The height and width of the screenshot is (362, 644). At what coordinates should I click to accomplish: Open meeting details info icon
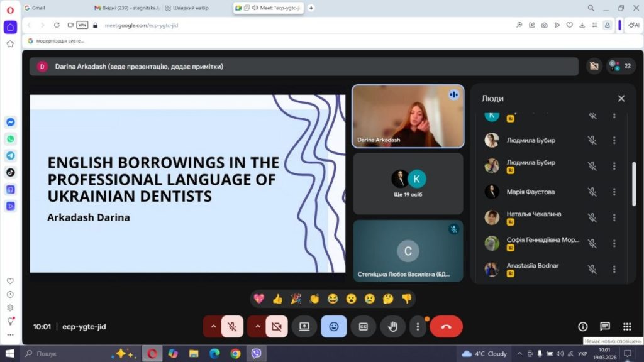[x=583, y=326]
